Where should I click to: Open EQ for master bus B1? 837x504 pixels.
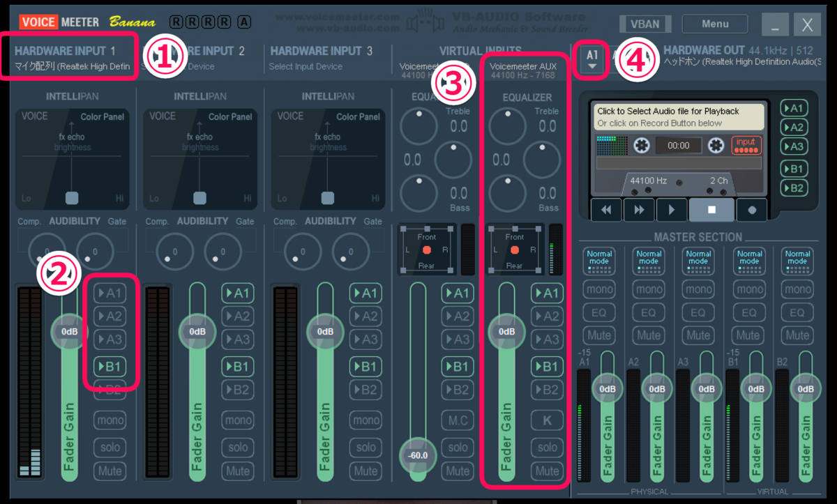click(749, 313)
